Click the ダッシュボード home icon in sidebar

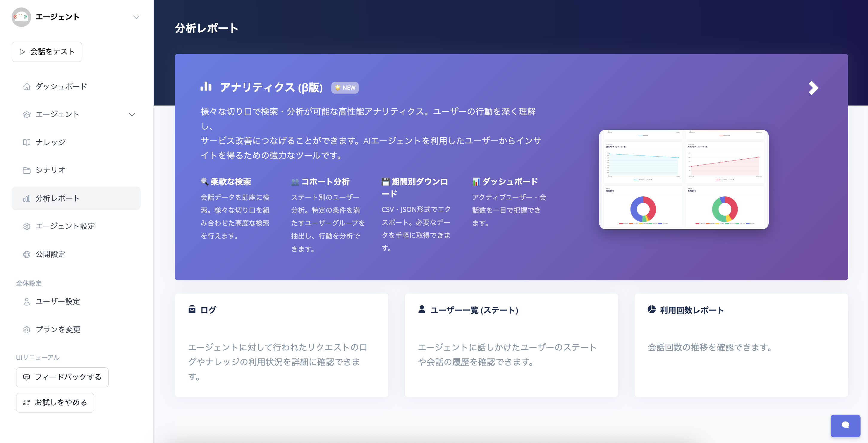tap(27, 86)
